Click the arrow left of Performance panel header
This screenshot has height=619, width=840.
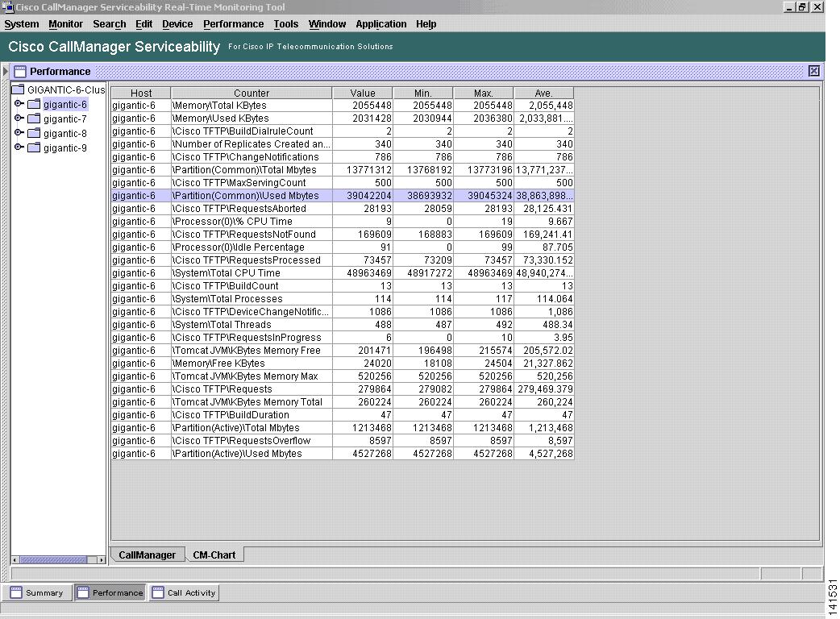(x=6, y=71)
